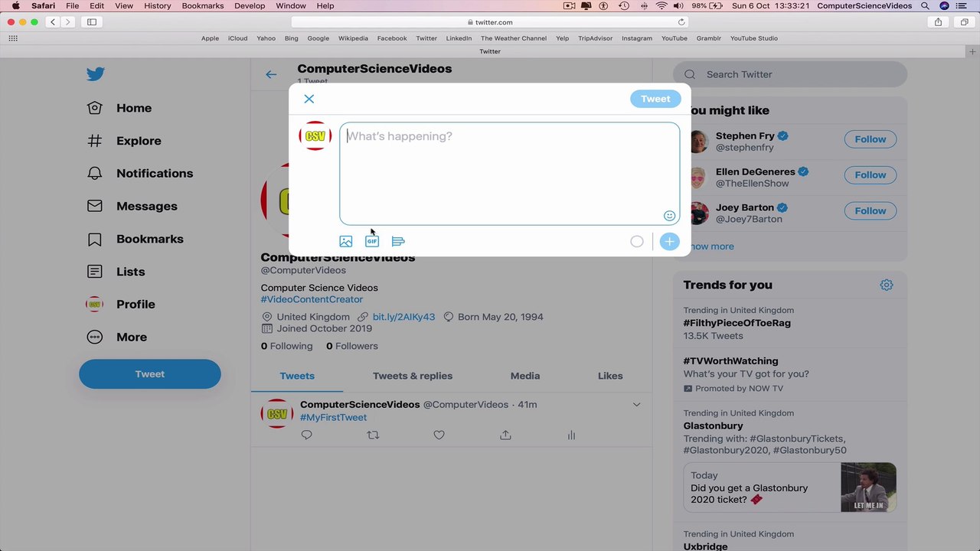Show Safari favorites grid icon
The height and width of the screenshot is (551, 980).
[x=13, y=38]
